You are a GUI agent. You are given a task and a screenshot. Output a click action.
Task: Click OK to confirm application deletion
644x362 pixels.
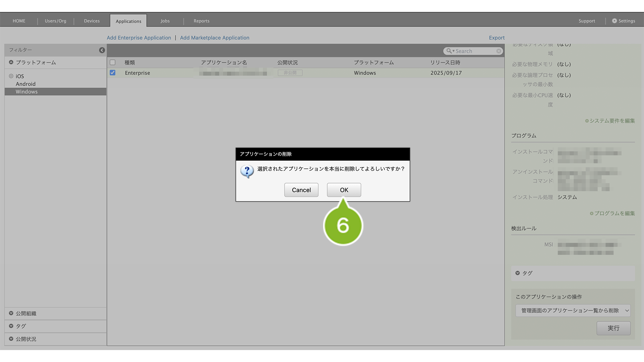click(344, 190)
